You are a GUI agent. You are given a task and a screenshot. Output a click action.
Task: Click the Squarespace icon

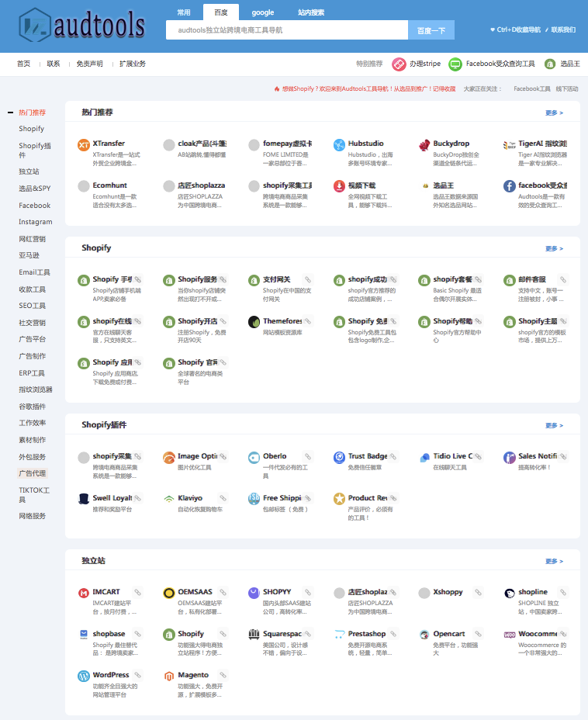pos(254,635)
